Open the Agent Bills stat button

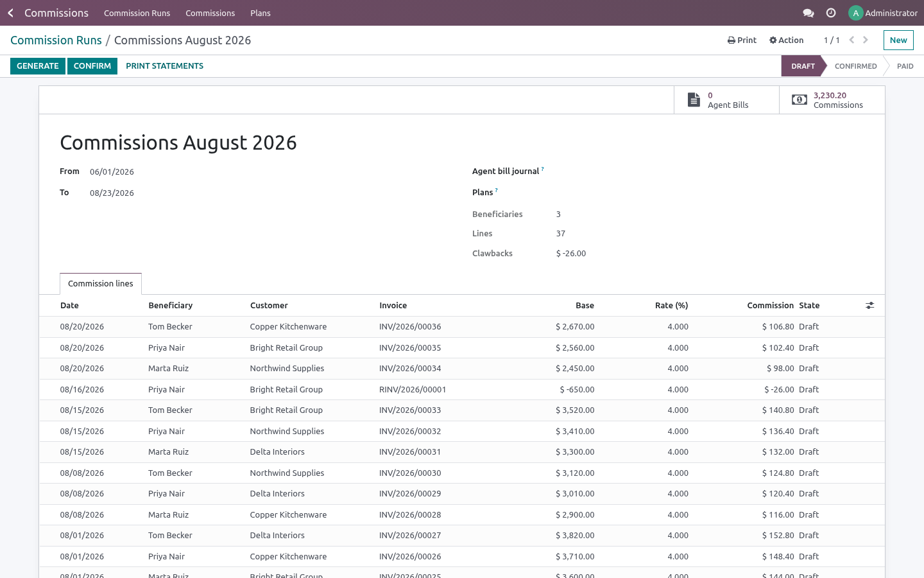coord(726,100)
